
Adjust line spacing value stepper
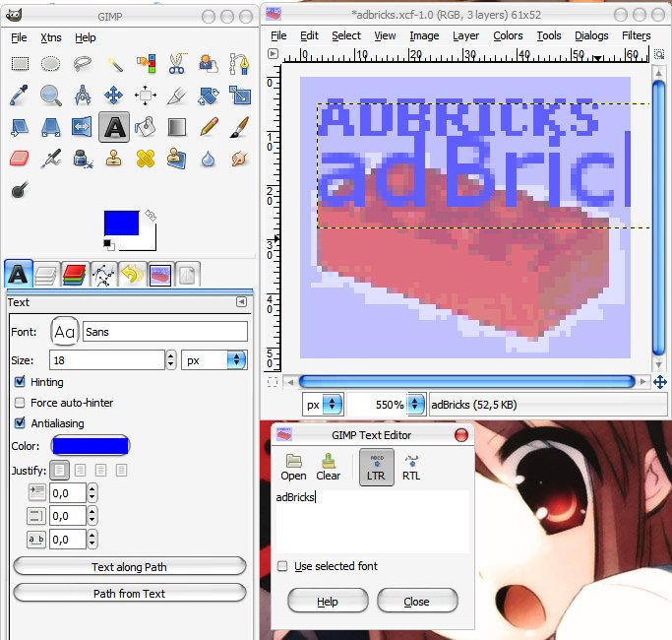point(92,516)
